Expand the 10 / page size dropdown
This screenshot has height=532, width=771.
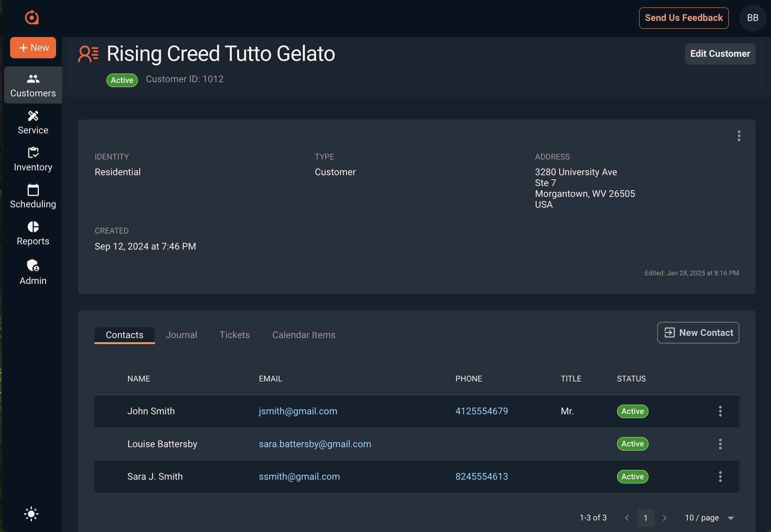tap(709, 518)
